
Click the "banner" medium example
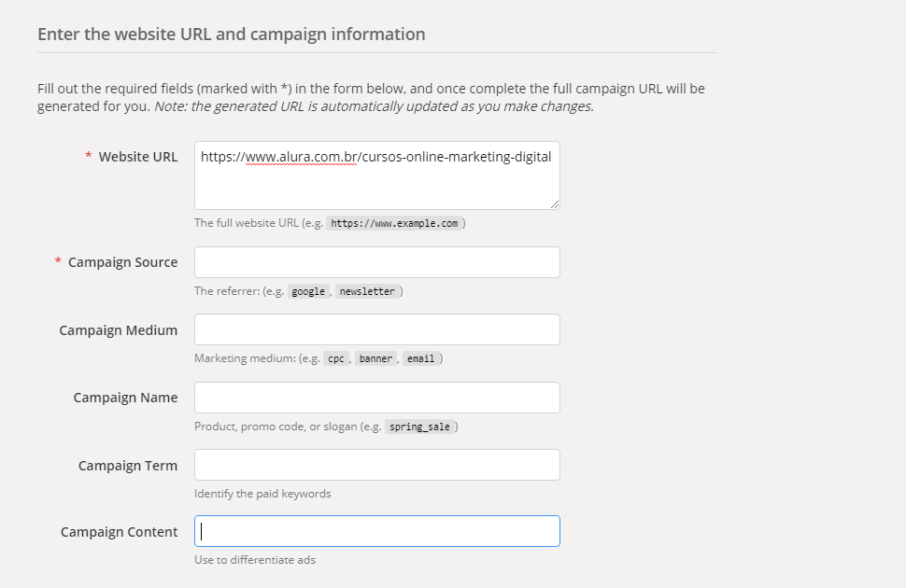375,358
